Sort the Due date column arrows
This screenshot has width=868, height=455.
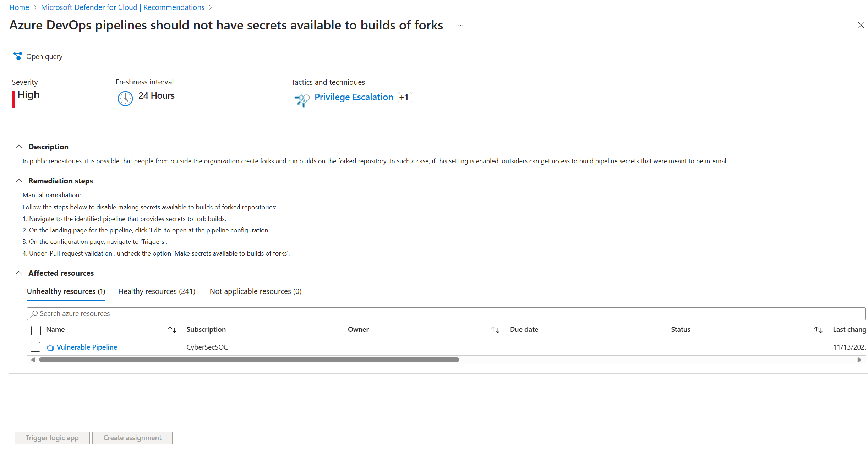click(x=496, y=330)
